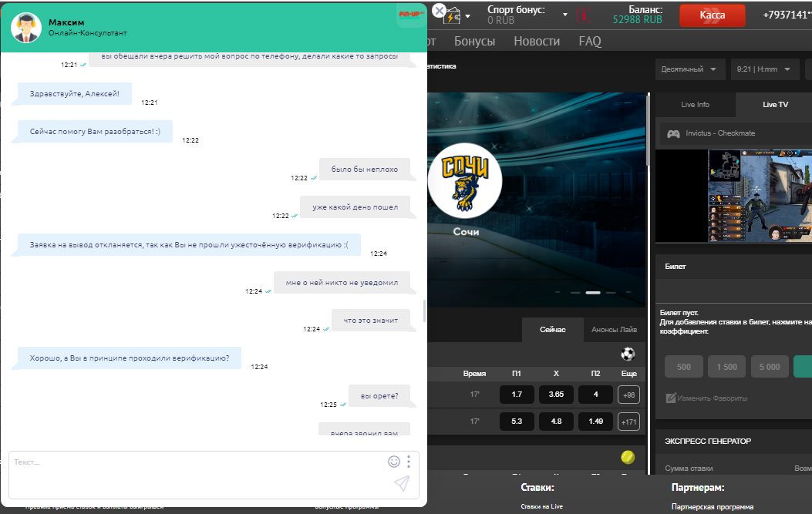Click the emoji smiley icon in chat

point(394,462)
